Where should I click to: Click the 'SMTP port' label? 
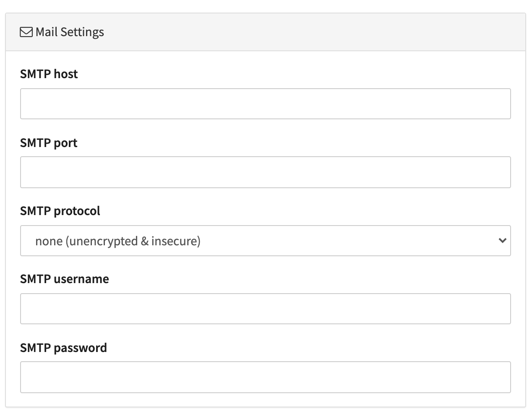pos(49,143)
